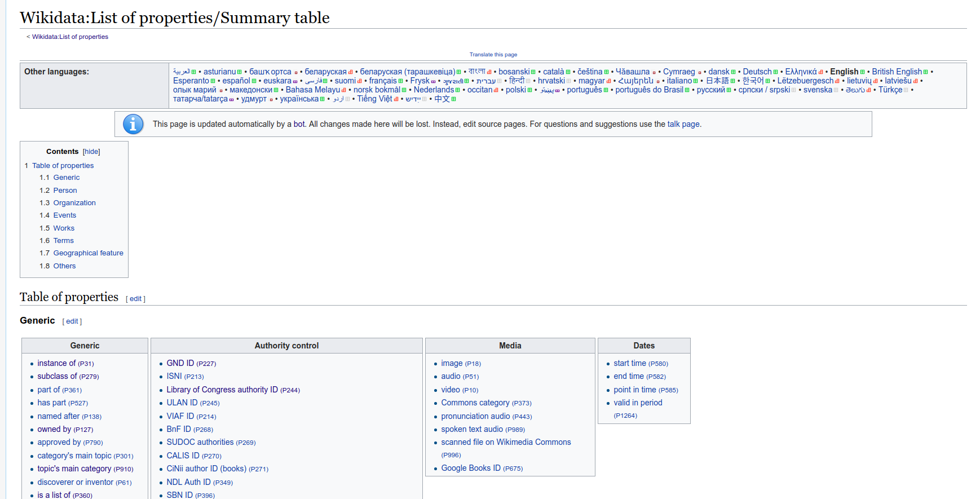Open 'Library of Congress authority ID' link
The image size is (980, 499).
(222, 390)
